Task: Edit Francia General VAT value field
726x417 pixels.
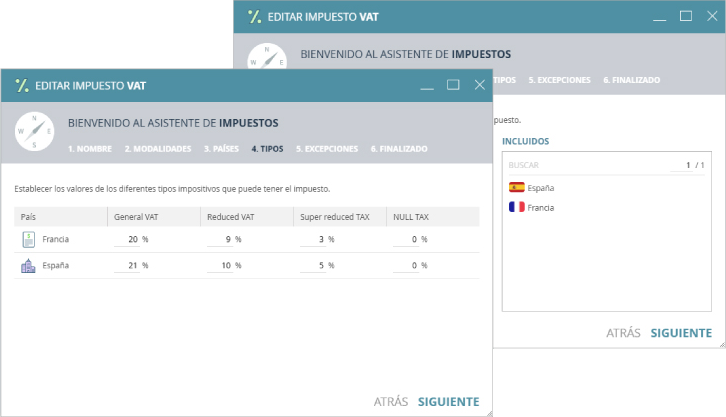Action: tap(127, 240)
